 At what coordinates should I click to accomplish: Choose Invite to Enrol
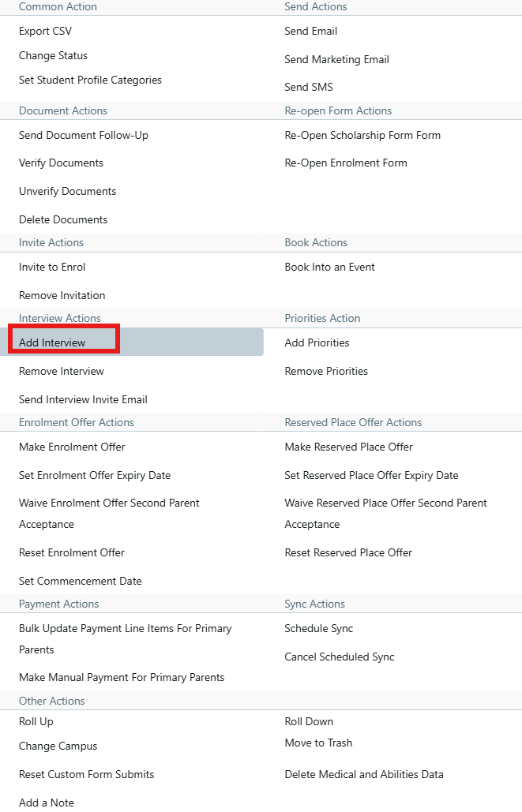(x=52, y=268)
